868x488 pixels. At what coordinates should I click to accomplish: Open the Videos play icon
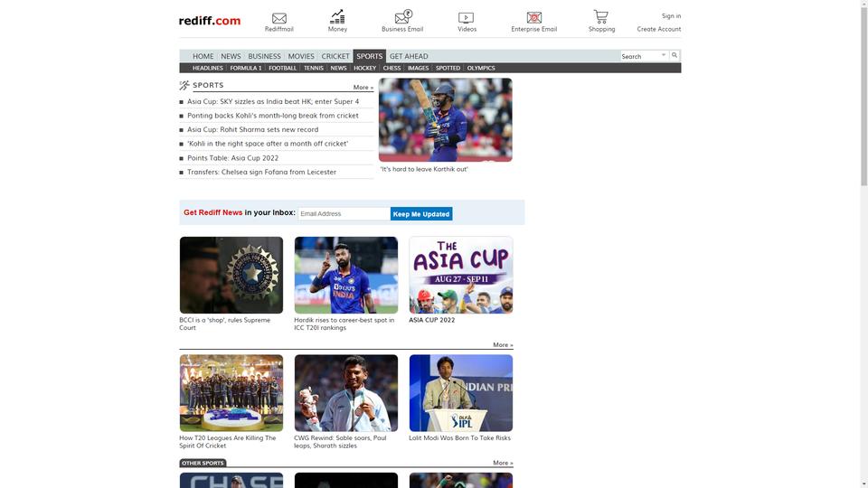[x=467, y=18]
